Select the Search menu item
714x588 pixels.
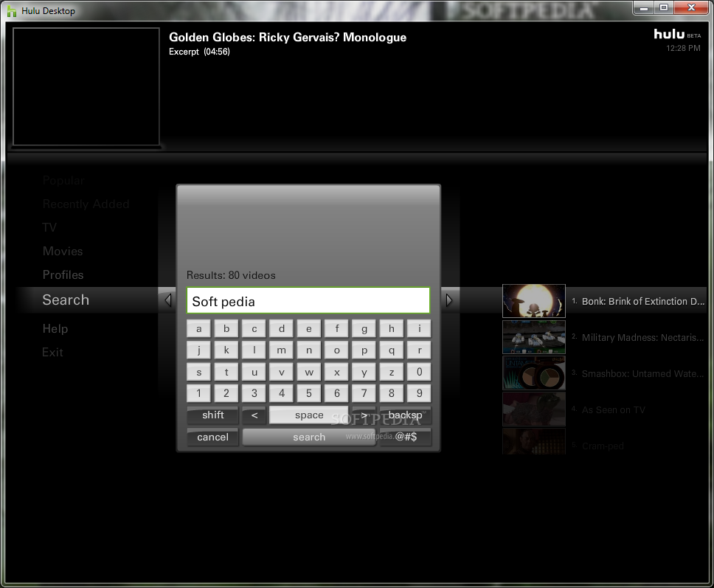click(x=66, y=300)
